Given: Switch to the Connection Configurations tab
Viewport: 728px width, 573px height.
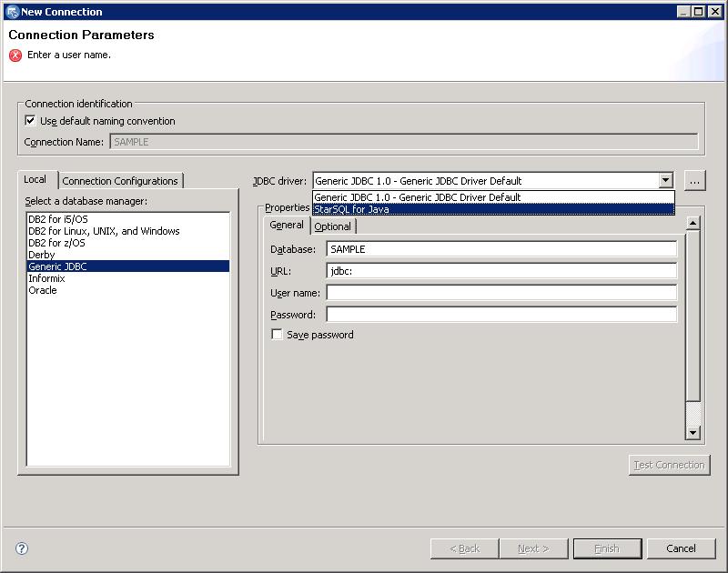Looking at the screenshot, I should pos(120,181).
